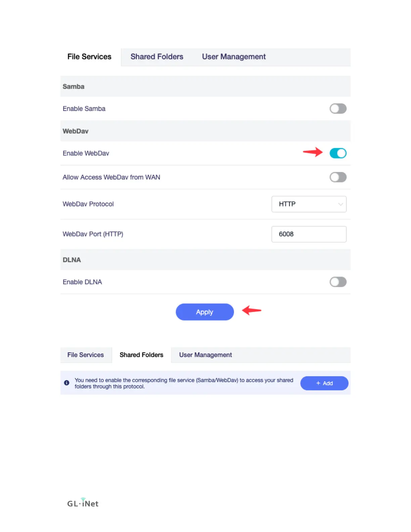Click the GL.iNet logo
This screenshot has height=532, width=411.
(83, 503)
